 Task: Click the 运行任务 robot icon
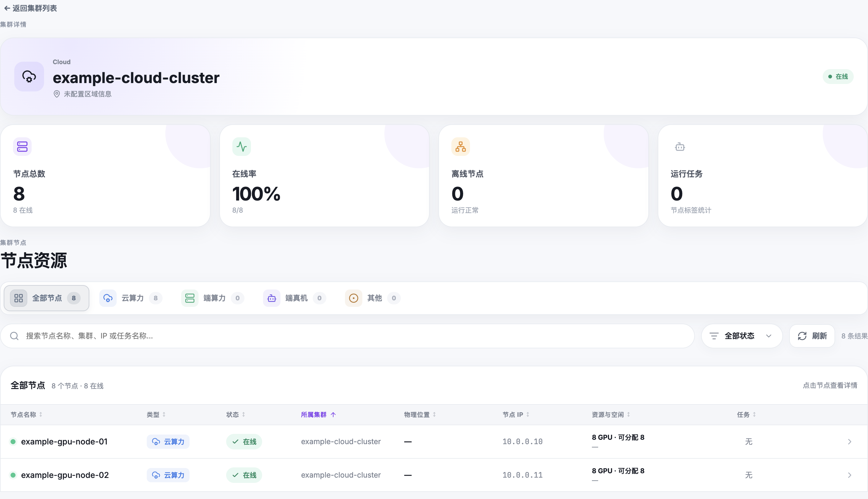coord(680,147)
